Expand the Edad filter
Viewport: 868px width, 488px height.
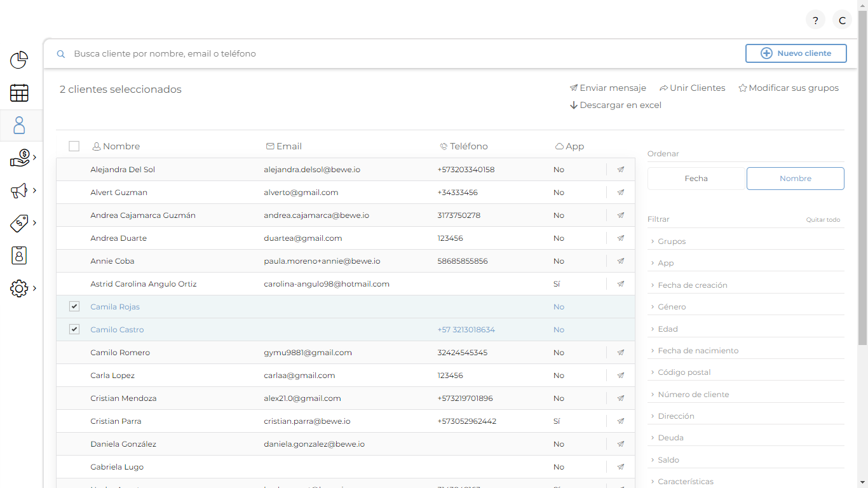pos(745,329)
